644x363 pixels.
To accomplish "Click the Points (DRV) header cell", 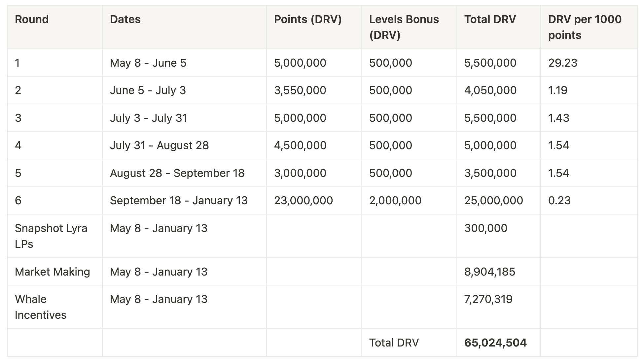I will click(308, 19).
